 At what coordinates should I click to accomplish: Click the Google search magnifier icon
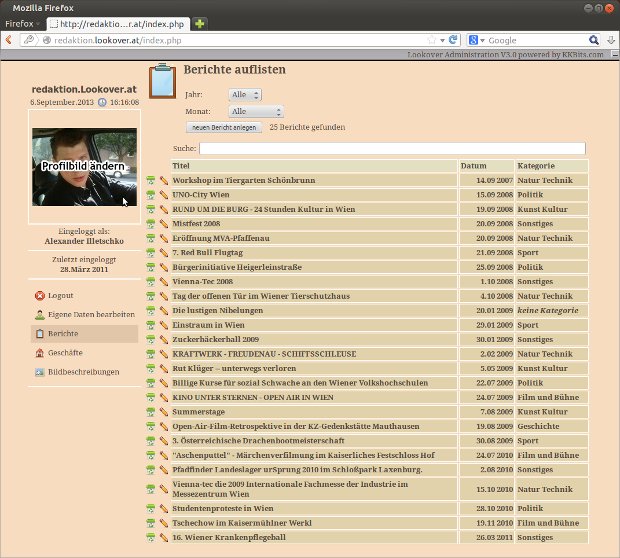coord(594,40)
